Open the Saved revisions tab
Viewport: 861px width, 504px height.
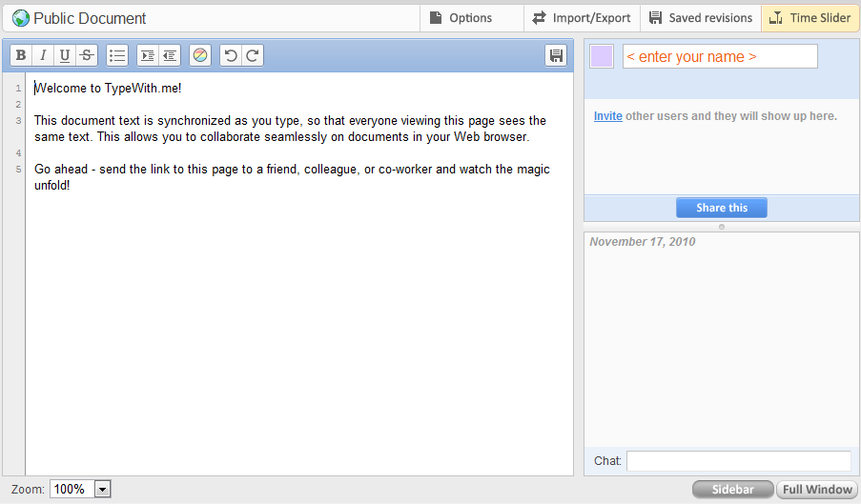(701, 18)
